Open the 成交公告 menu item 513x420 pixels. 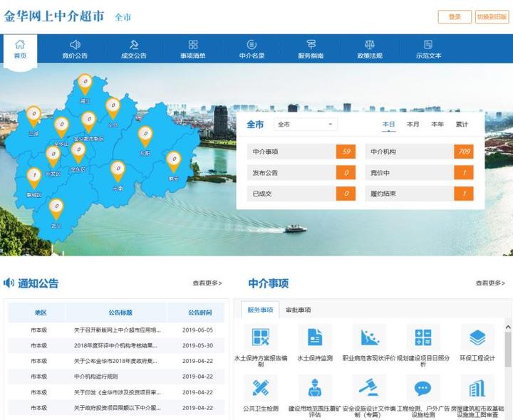coord(133,49)
